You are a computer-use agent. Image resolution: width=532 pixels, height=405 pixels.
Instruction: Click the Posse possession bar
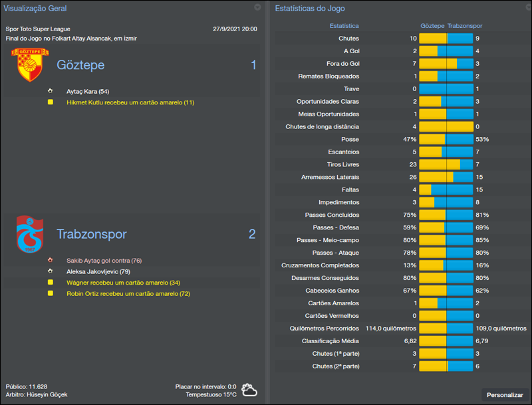(x=446, y=139)
